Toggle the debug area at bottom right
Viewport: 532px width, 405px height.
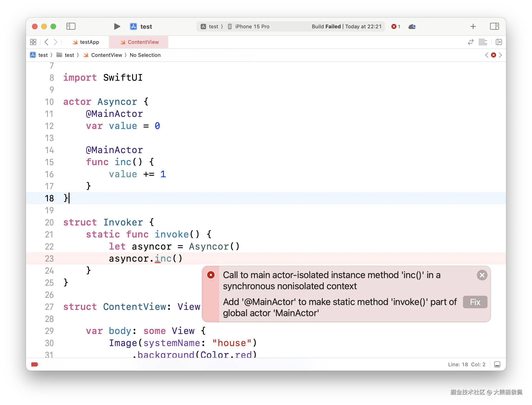497,364
